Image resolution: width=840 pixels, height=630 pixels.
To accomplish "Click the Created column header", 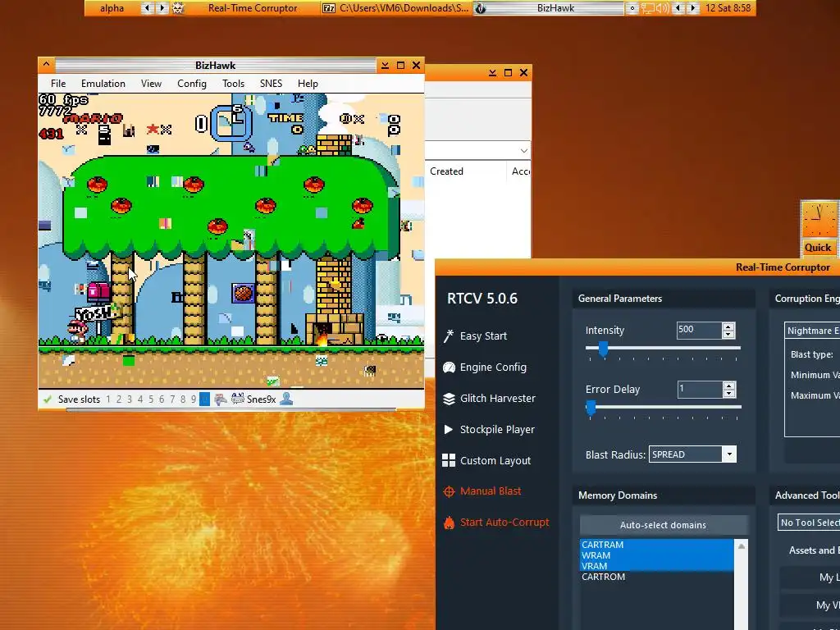I will click(447, 171).
